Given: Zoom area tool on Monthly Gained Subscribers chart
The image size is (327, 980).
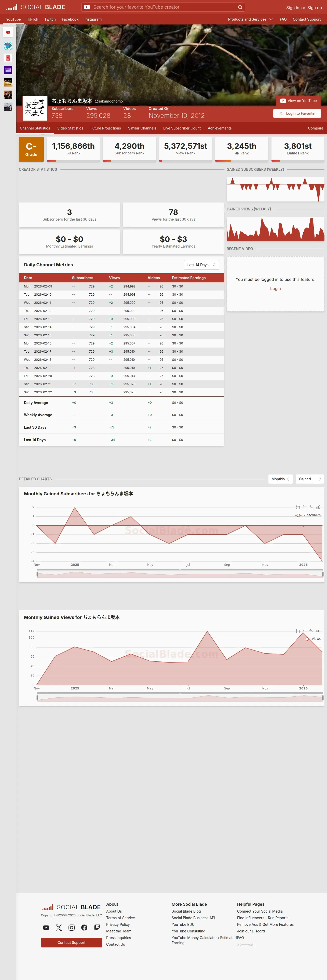Looking at the screenshot, I should pos(298,508).
